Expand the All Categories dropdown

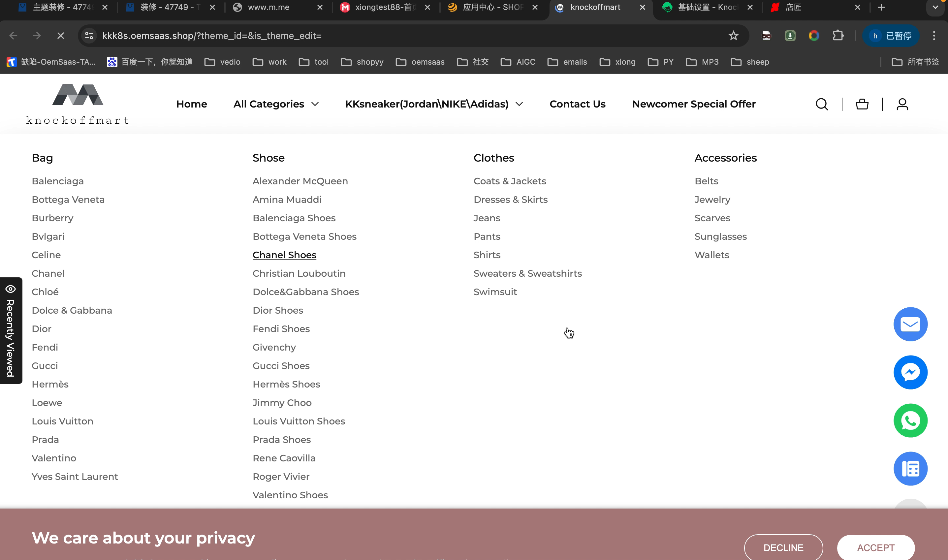click(276, 104)
